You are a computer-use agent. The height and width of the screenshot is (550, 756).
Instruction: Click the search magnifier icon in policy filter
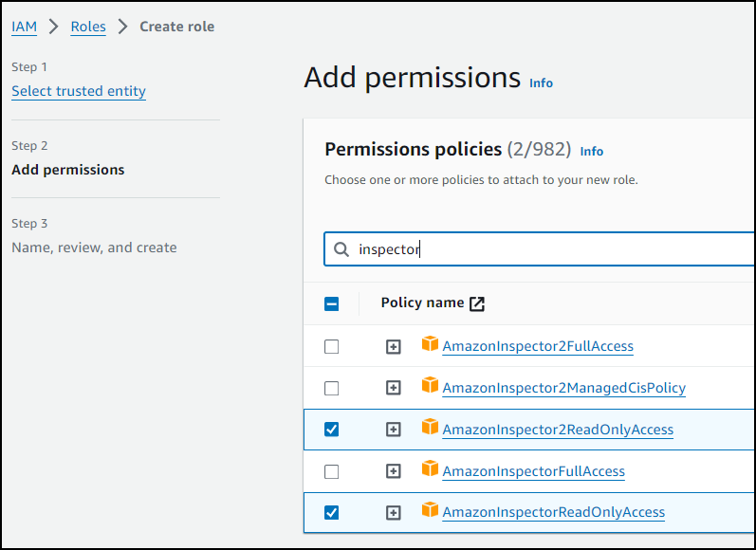341,249
